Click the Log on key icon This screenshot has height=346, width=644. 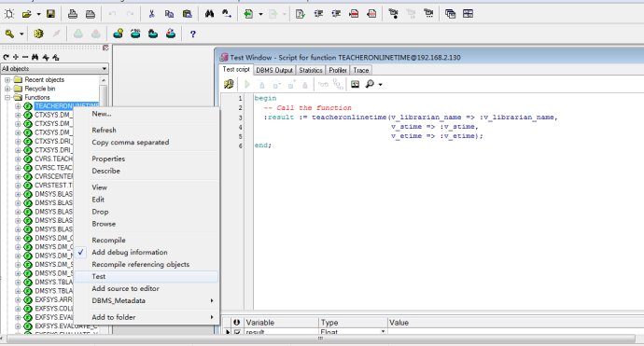coord(10,35)
